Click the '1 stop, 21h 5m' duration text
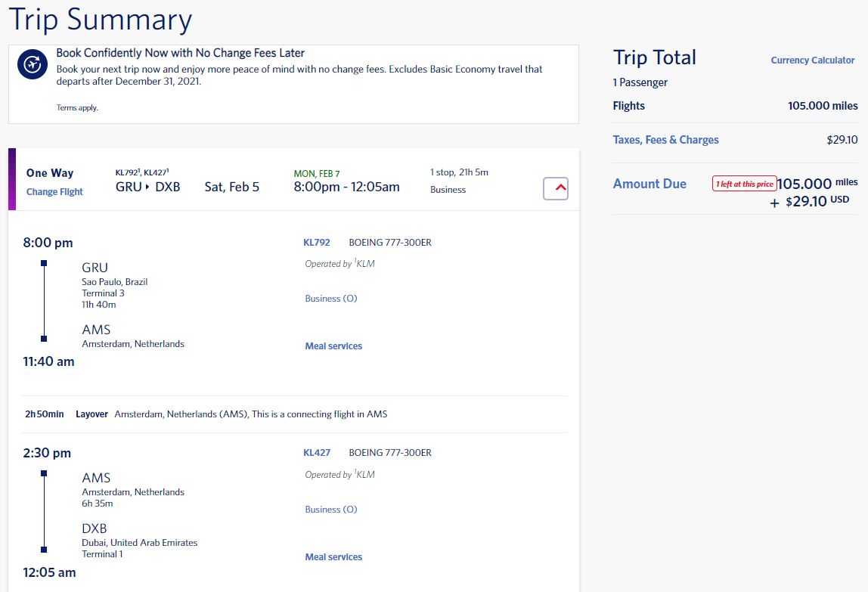The height and width of the screenshot is (592, 868). 459,172
